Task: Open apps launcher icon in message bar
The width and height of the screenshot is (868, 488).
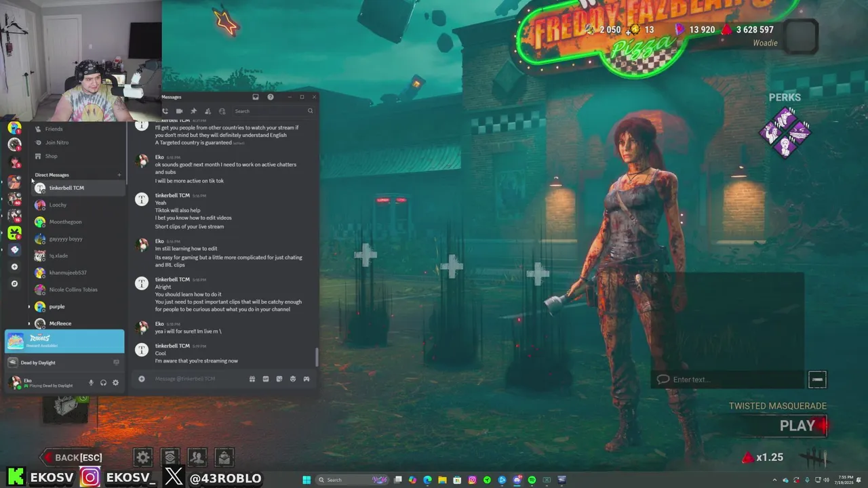Action: click(307, 379)
